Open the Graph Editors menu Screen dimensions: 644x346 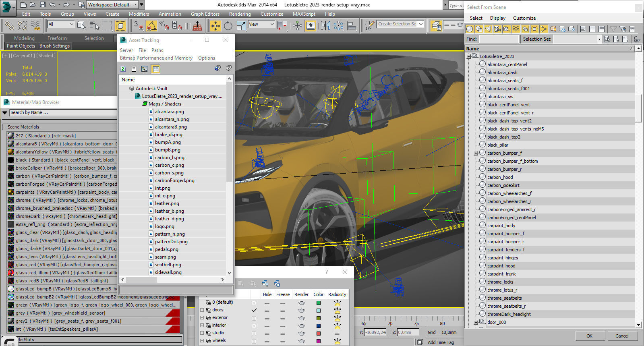[x=205, y=14]
